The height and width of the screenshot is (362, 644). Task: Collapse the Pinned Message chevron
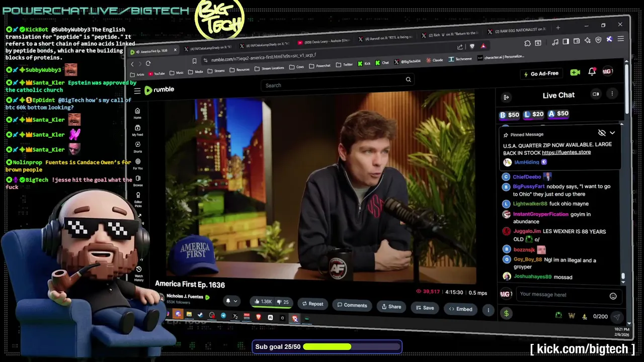point(612,133)
